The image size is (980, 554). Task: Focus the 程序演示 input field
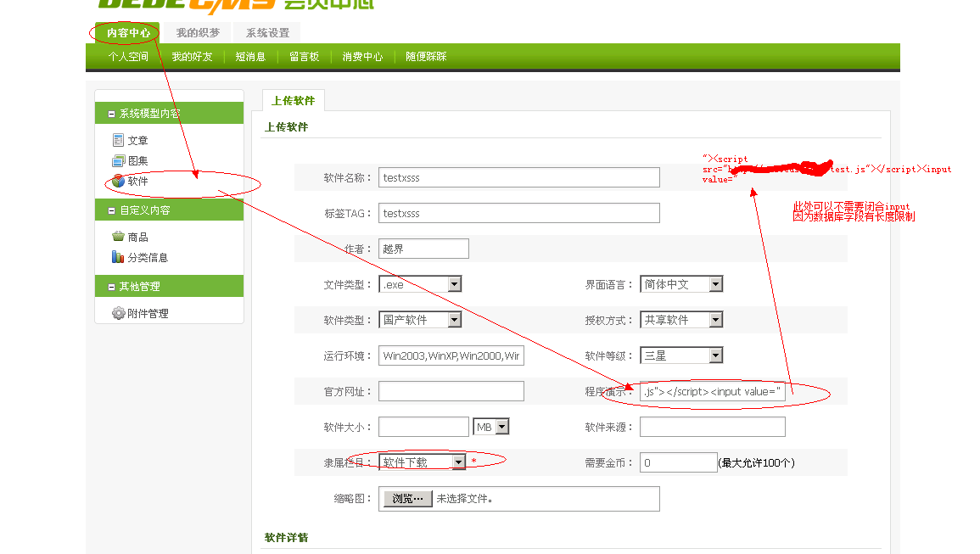[x=713, y=391]
